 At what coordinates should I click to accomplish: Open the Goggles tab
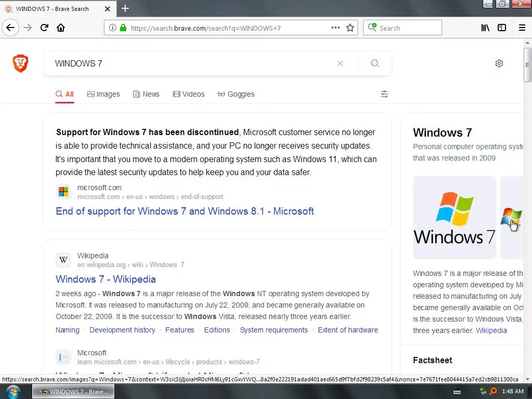(x=236, y=94)
